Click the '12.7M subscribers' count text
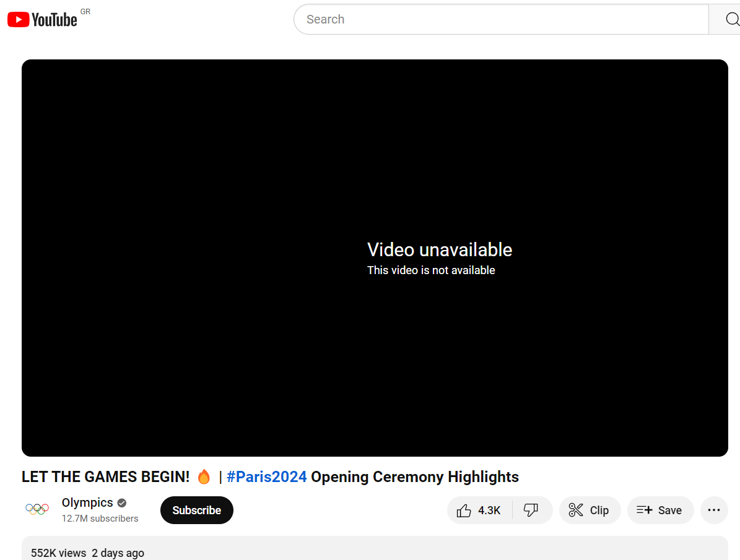This screenshot has height=560, width=740. point(100,519)
